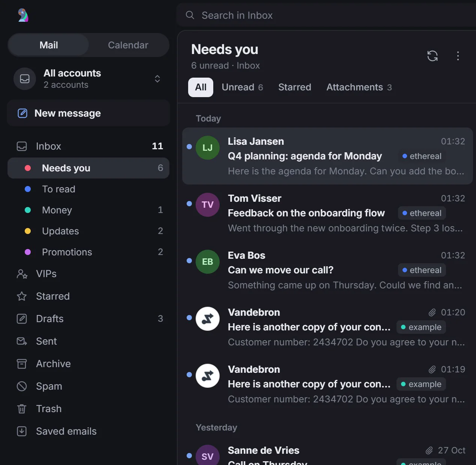Click the yellow Updates color dot
This screenshot has width=476, height=465.
[x=28, y=231]
